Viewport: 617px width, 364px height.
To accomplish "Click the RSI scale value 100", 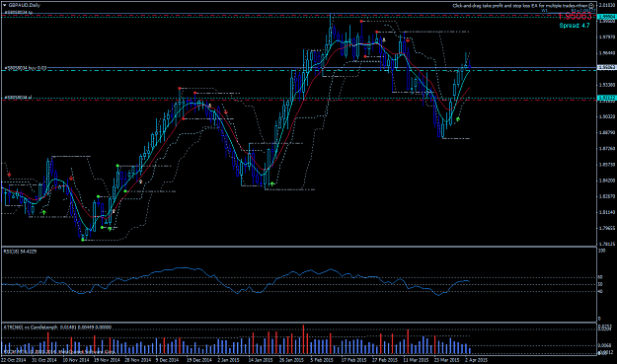I will tap(601, 251).
